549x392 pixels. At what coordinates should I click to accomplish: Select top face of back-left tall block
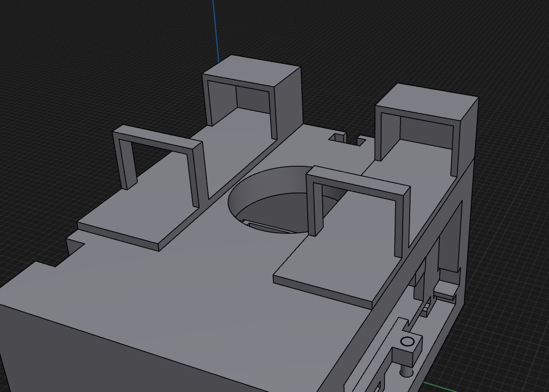(x=252, y=70)
